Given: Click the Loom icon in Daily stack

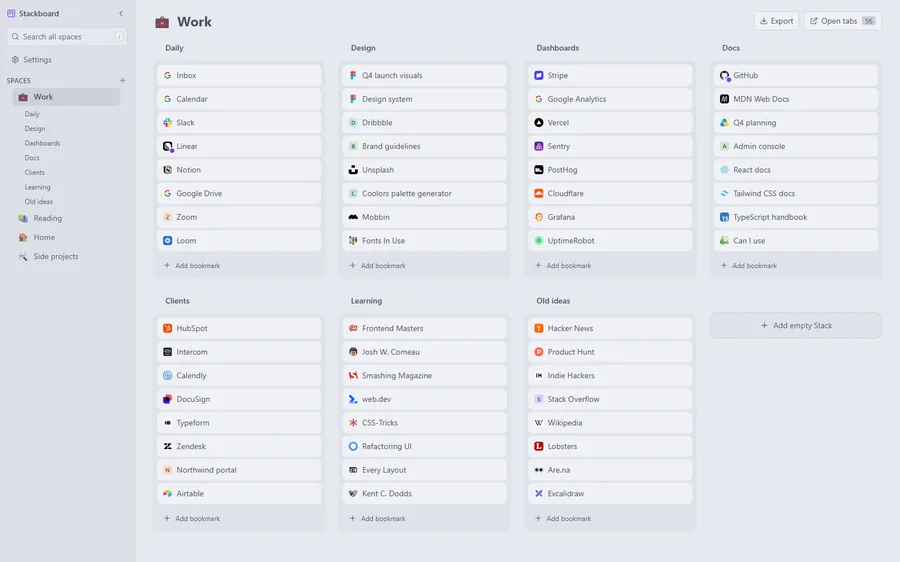Looking at the screenshot, I should click(x=168, y=241).
